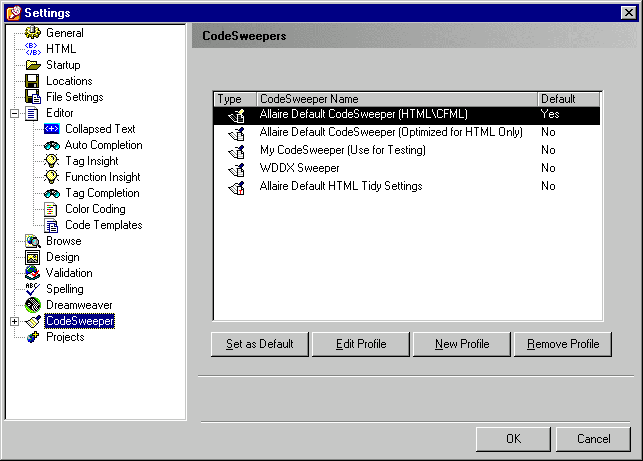Select My CodeSweeper (Use for Testing) row
Image resolution: width=643 pixels, height=461 pixels.
342,150
